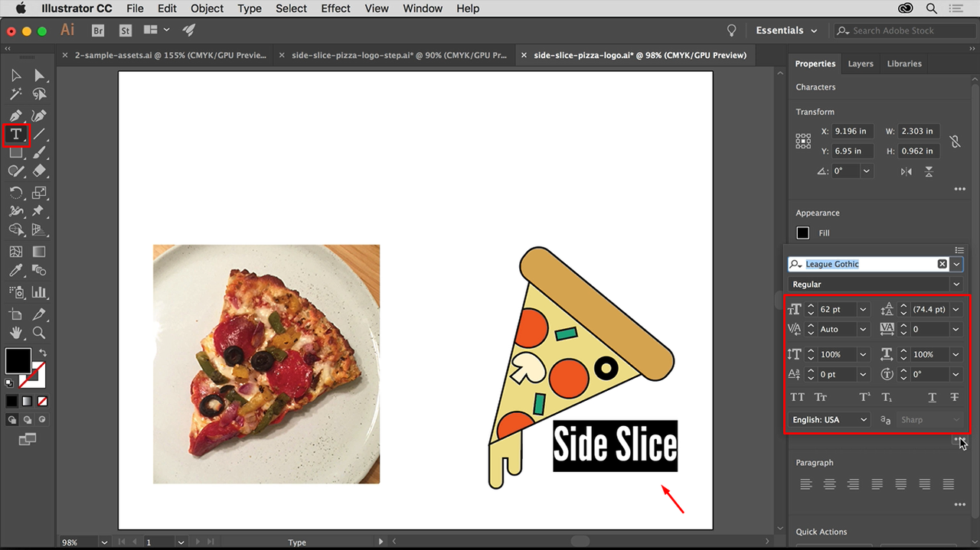Click the black Fill color box in toolbar

click(18, 360)
